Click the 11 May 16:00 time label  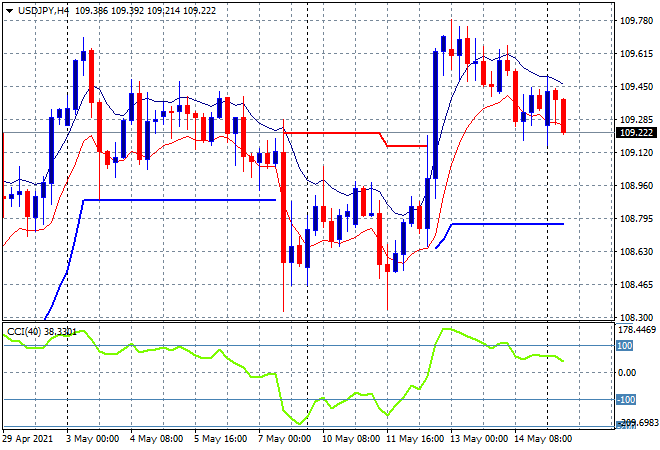[415, 439]
